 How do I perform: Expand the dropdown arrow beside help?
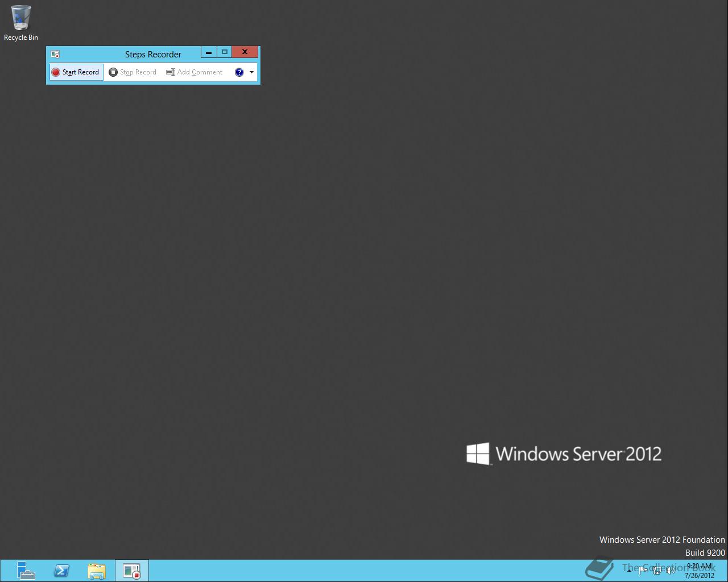pos(251,72)
